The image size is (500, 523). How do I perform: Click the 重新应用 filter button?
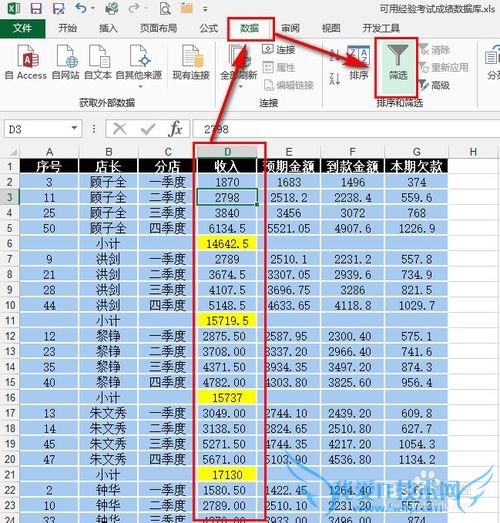point(444,68)
